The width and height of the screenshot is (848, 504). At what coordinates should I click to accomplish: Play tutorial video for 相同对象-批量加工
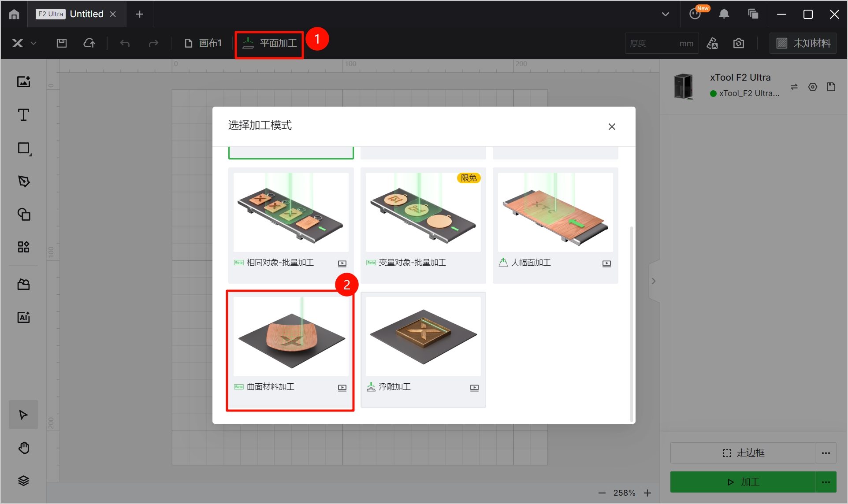(x=342, y=263)
